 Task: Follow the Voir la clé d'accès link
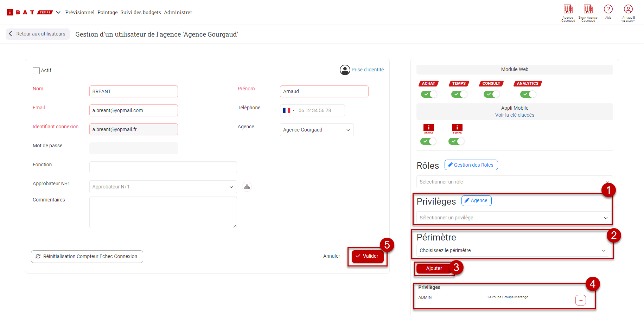514,115
